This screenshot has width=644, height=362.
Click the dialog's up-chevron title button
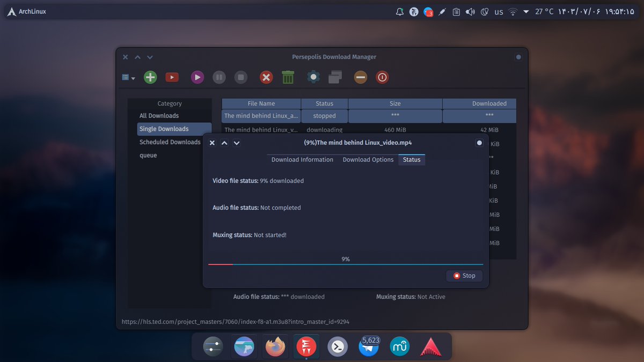click(224, 143)
